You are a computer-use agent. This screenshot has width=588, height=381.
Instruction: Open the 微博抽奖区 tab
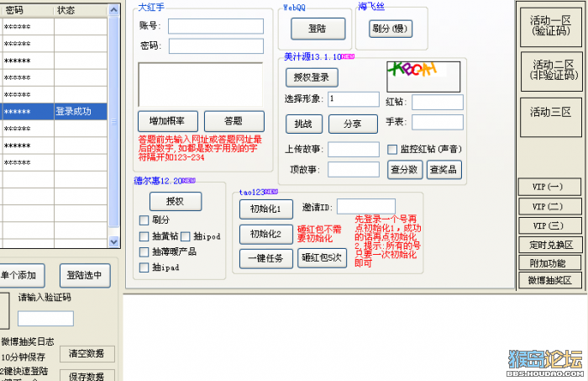(x=550, y=280)
